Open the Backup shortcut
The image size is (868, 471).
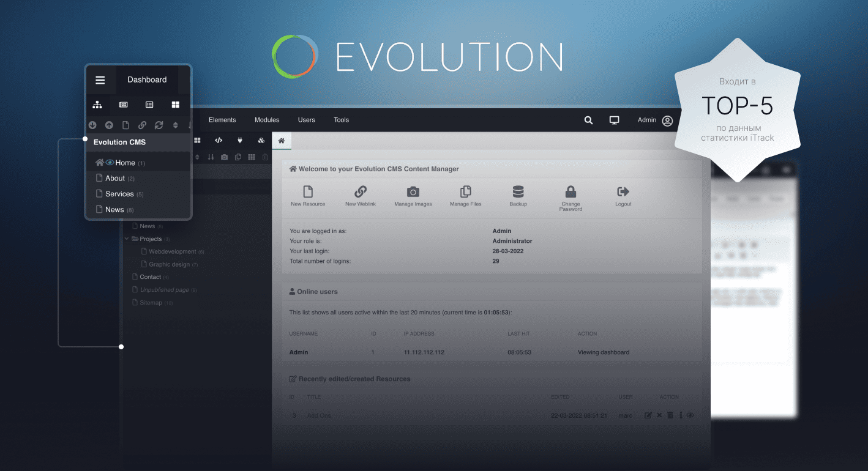tap(518, 196)
